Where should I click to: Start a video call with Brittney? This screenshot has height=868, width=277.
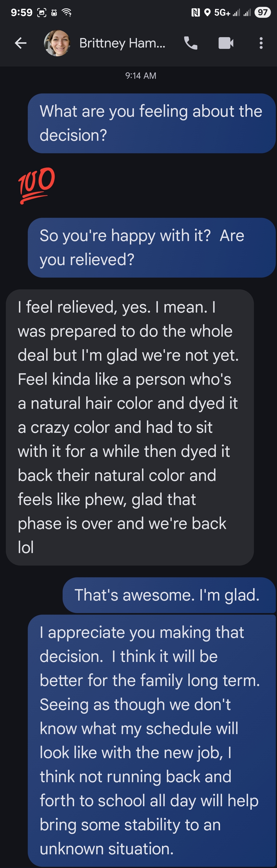[x=226, y=43]
